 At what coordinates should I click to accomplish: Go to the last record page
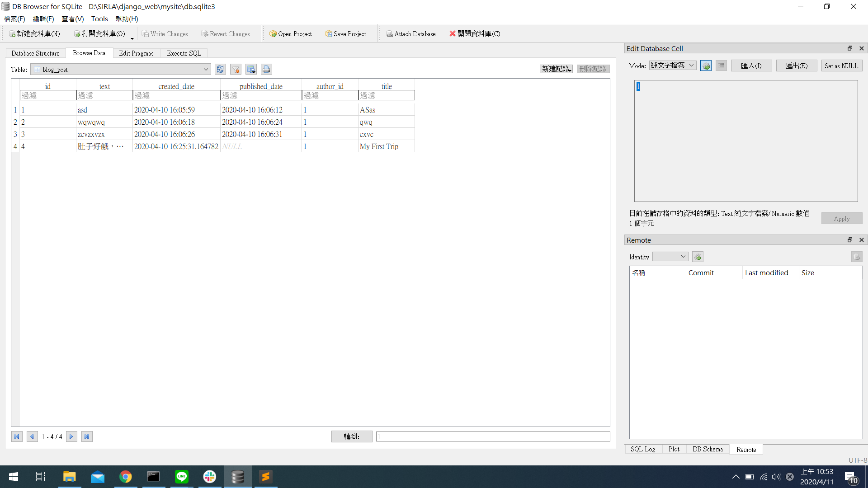pyautogui.click(x=87, y=436)
